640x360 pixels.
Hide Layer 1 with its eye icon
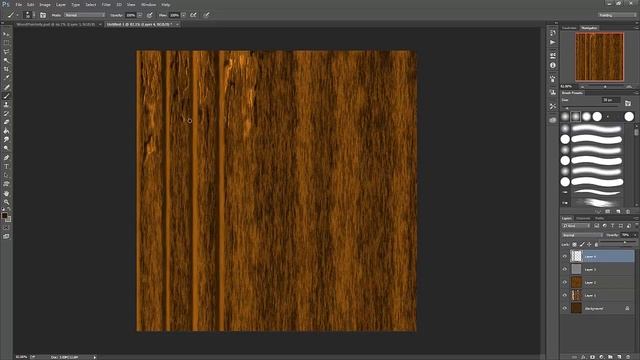pos(565,296)
